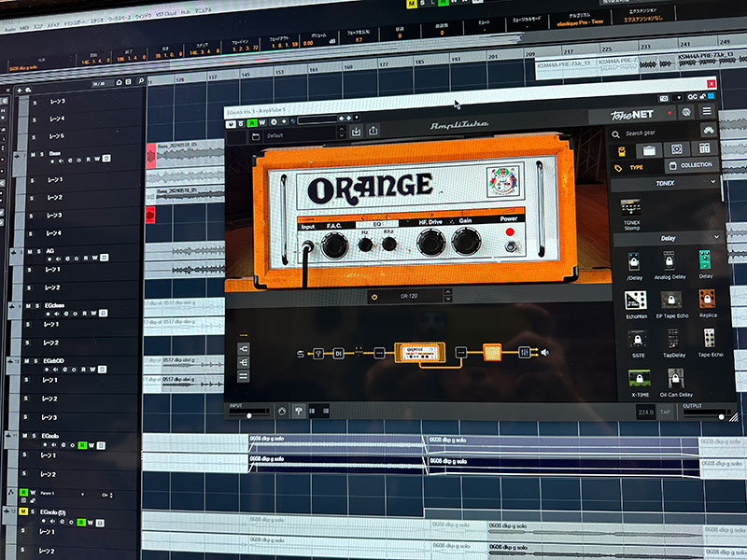
Task: Open the Cubase Audio menu
Action: tap(9, 29)
